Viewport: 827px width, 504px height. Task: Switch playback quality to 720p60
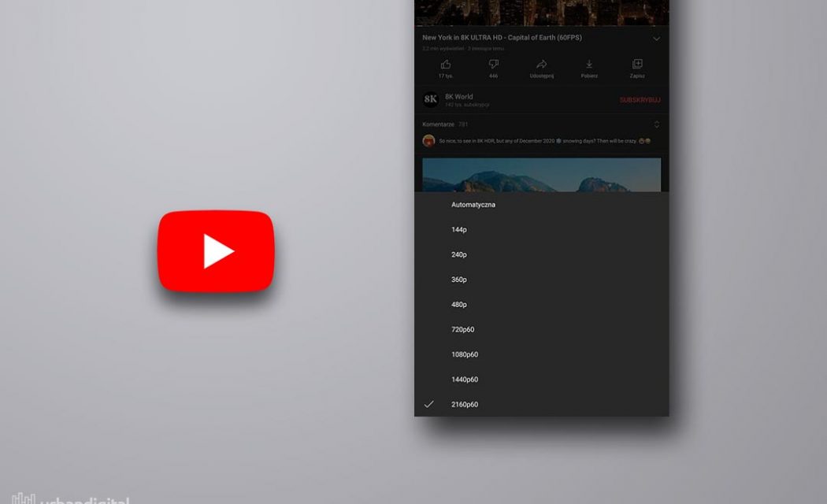[465, 329]
